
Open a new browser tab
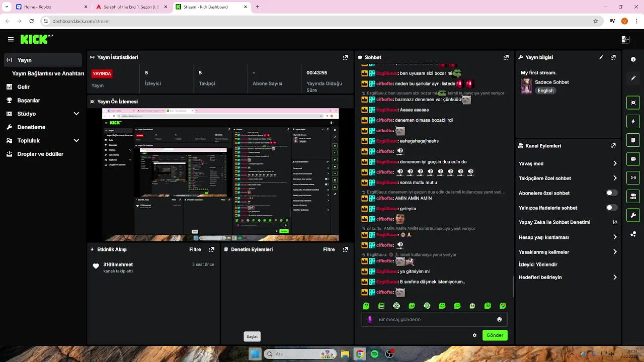[x=258, y=7]
